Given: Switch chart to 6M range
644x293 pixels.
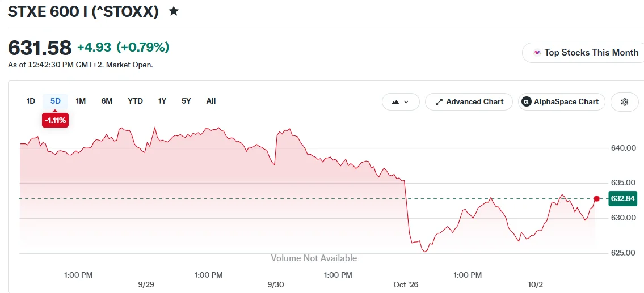Looking at the screenshot, I should coord(107,101).
